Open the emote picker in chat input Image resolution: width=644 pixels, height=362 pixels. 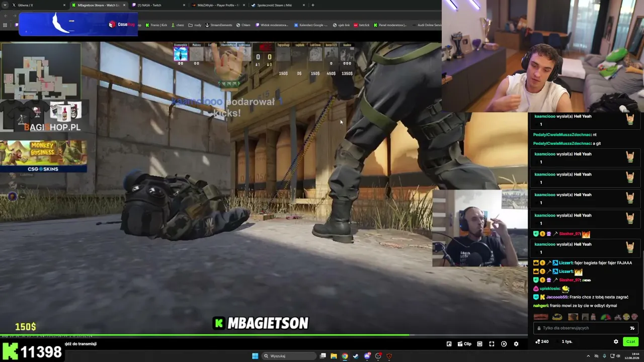click(x=632, y=328)
